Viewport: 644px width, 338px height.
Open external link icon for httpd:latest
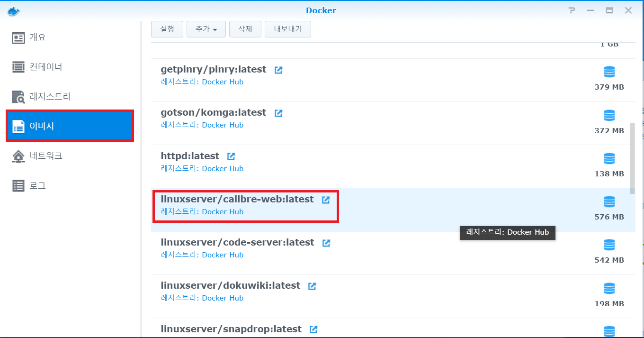(x=231, y=156)
